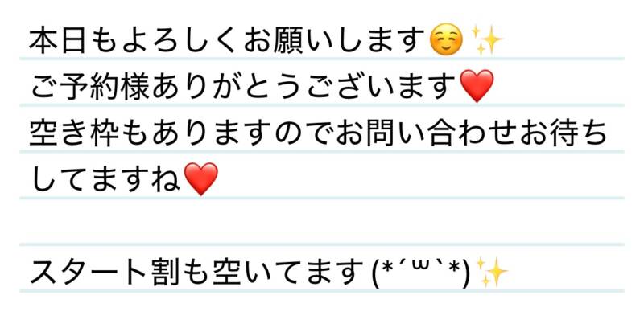Screen dimensions: 644x328
Task: Click the character も after スタート割
Action: pyautogui.click(x=196, y=273)
